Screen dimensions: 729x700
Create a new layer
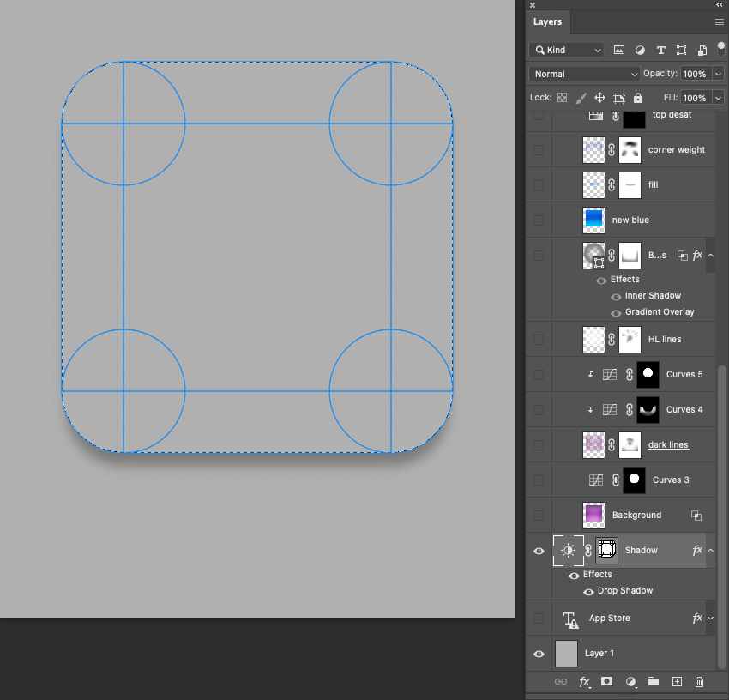coord(677,682)
